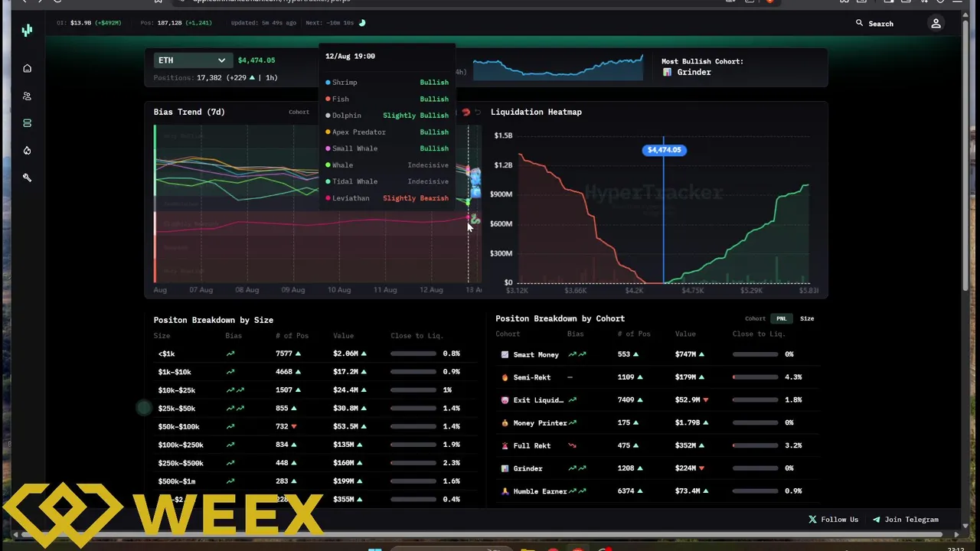This screenshot has height=551, width=980.
Task: Click the $50k–$100k size row label
Action: 178,427
